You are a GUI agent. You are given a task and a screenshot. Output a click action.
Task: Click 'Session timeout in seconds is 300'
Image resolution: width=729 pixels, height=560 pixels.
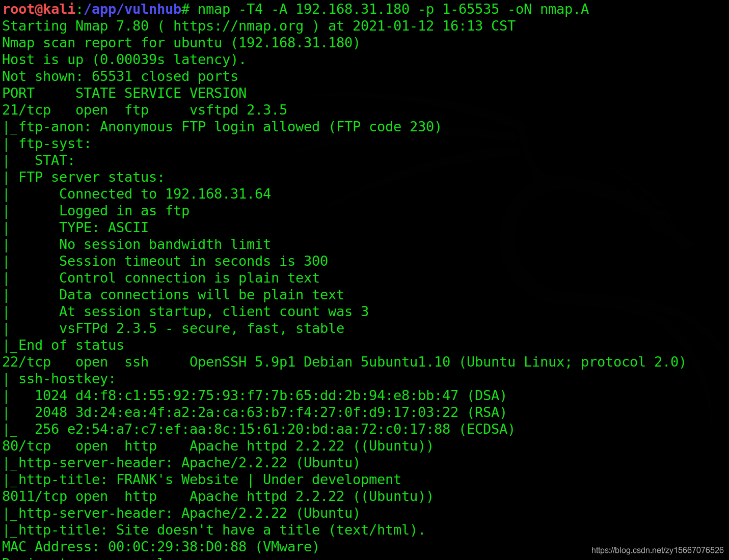coord(194,261)
